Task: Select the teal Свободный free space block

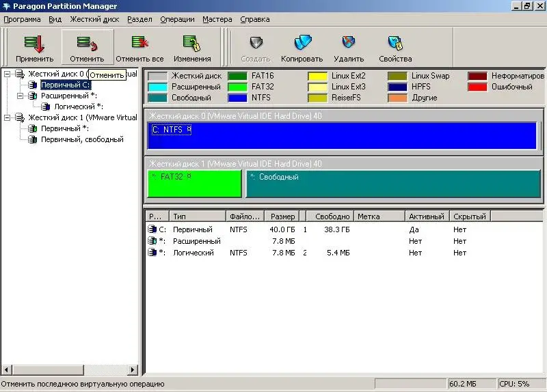Action: pyautogui.click(x=393, y=184)
